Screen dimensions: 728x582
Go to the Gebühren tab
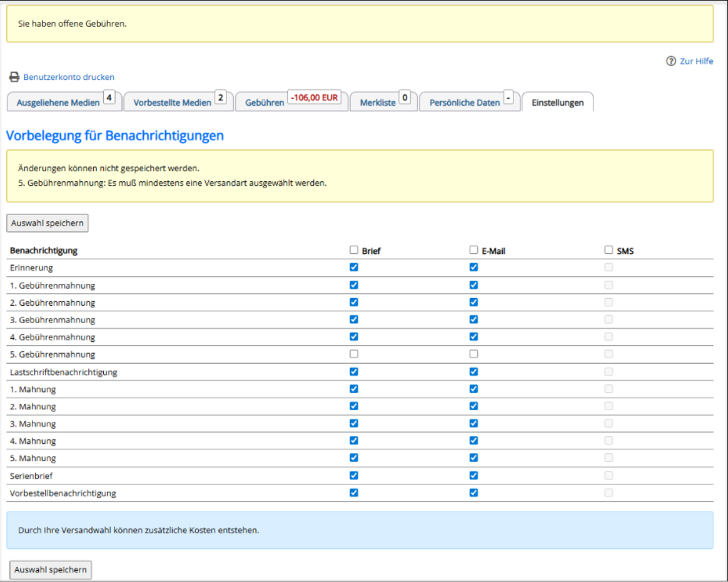point(265,103)
